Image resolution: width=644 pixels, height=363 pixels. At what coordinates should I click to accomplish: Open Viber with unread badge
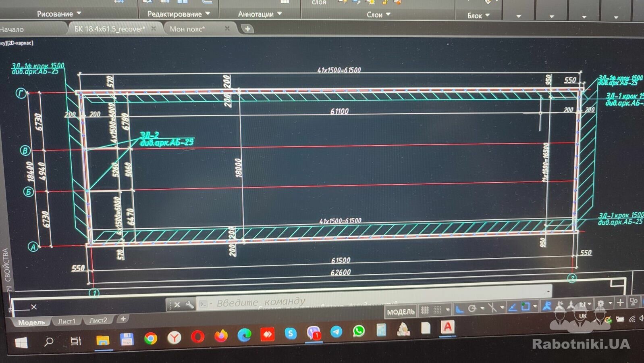[314, 333]
